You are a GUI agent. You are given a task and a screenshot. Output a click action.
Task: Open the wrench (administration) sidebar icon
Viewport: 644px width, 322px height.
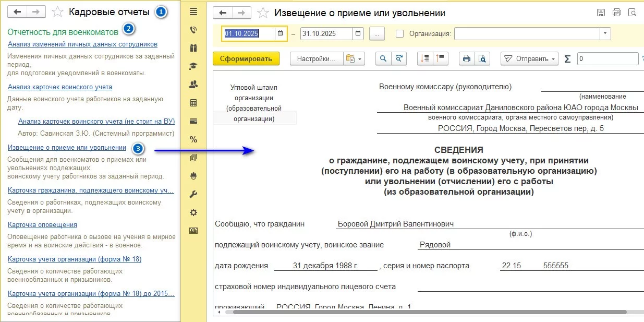[193, 194]
